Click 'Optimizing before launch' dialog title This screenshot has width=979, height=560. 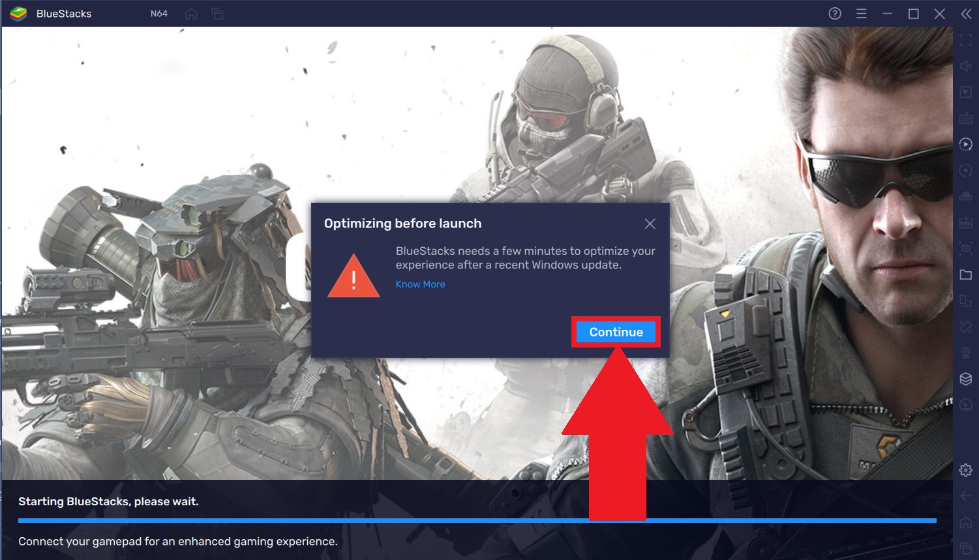coord(402,224)
